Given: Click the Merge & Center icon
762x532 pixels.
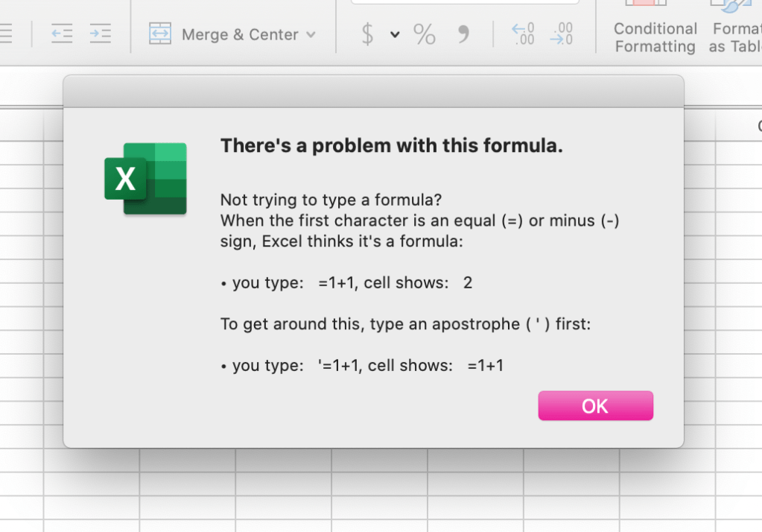Looking at the screenshot, I should 160,34.
